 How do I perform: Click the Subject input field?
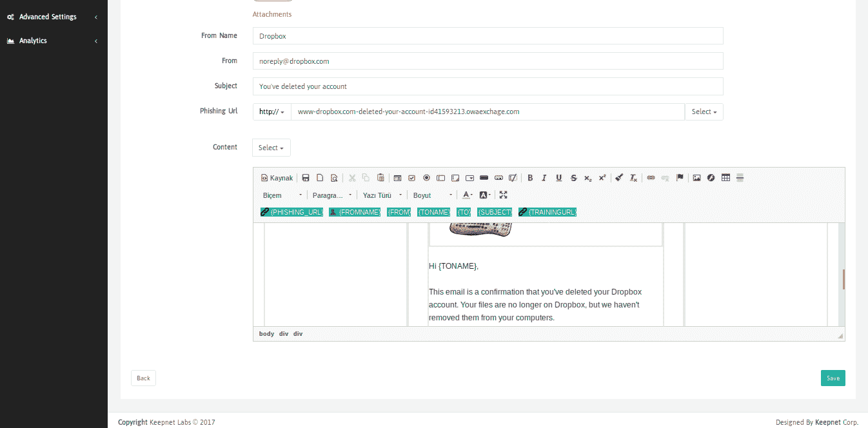click(x=488, y=86)
